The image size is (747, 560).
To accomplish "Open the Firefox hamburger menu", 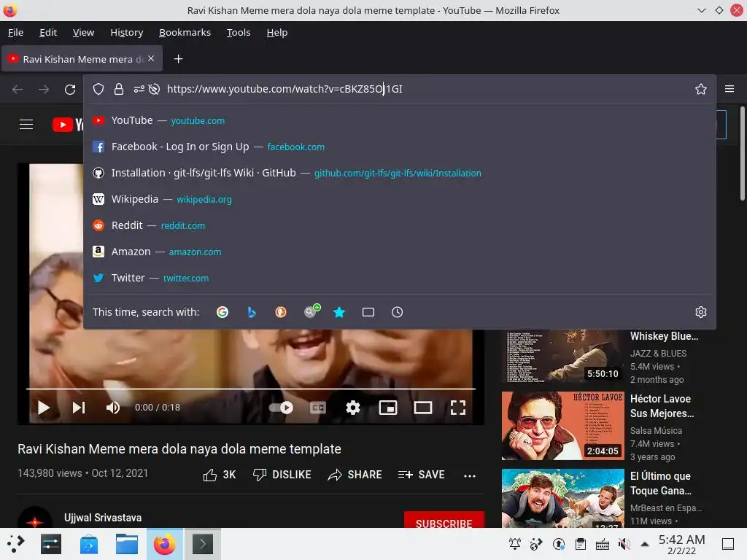I will pos(729,89).
